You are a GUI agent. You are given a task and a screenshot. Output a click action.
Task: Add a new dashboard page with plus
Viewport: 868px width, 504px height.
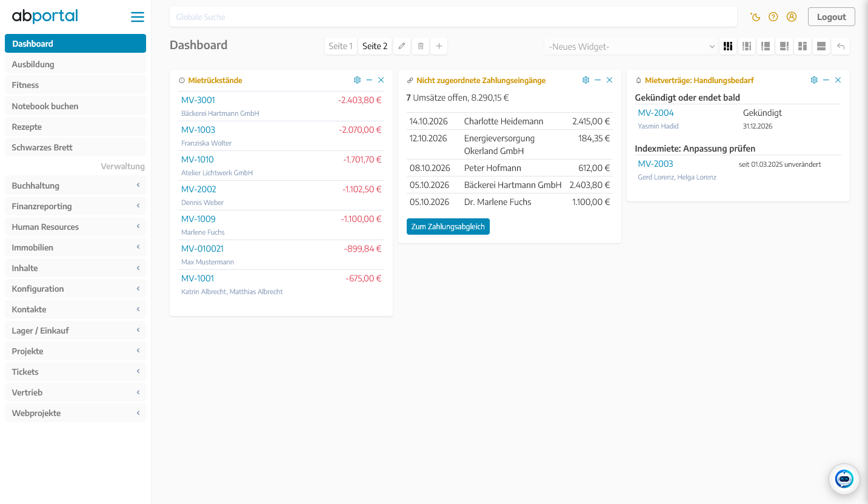(x=439, y=46)
